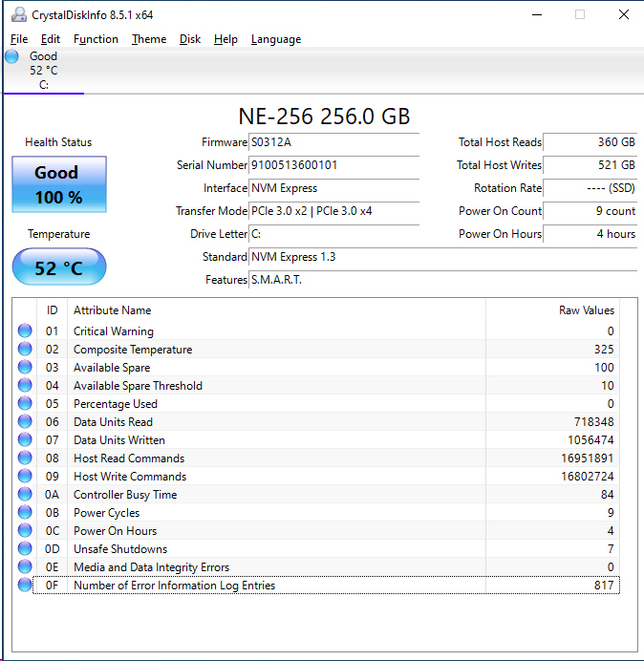The height and width of the screenshot is (661, 644).
Task: Open the File menu
Action: pos(19,39)
